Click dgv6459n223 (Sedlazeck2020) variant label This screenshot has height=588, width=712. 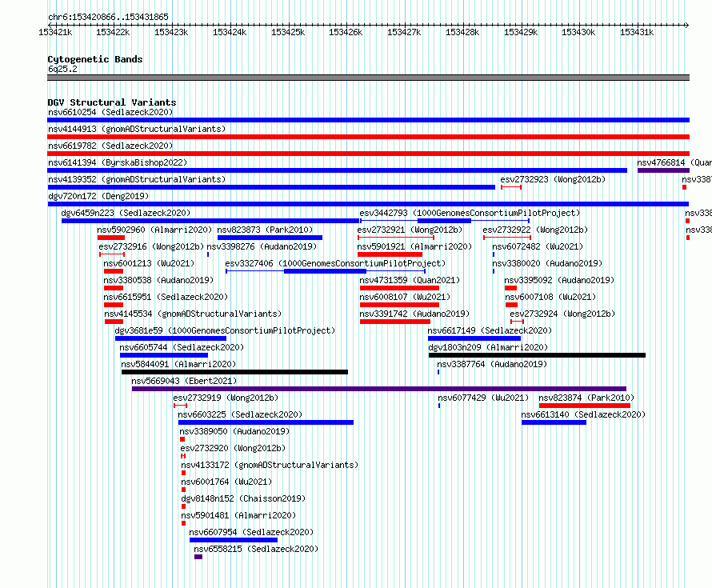click(x=126, y=213)
